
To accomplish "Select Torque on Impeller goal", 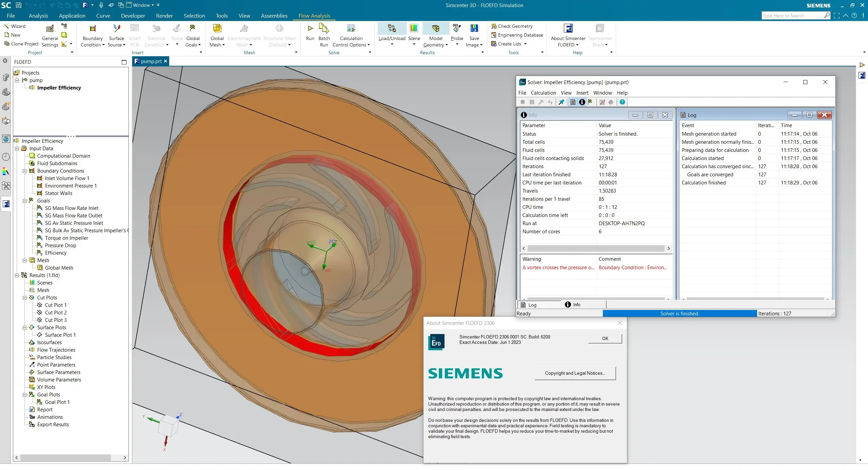I will (x=66, y=238).
